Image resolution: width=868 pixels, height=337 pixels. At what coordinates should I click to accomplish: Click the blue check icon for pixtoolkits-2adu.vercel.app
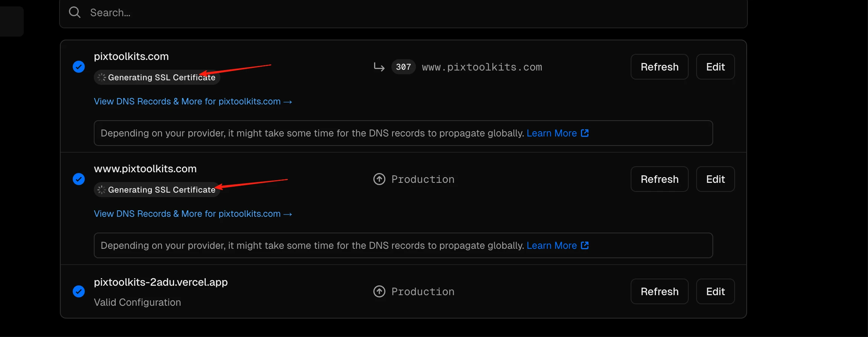coord(79,291)
